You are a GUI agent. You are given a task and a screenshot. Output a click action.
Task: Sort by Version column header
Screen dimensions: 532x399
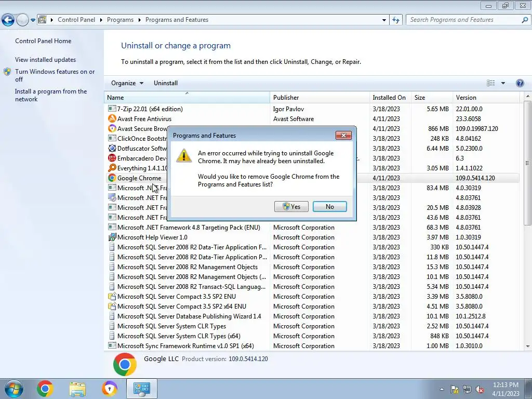point(486,97)
